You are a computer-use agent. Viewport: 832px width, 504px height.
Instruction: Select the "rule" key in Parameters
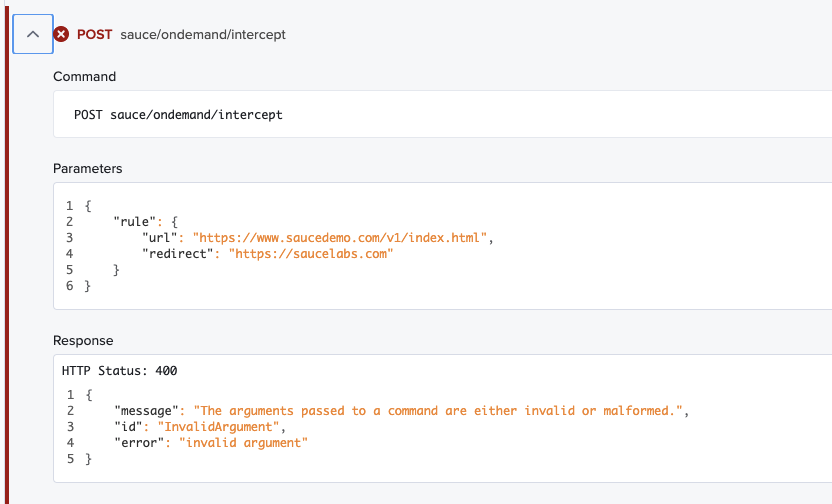[x=135, y=222]
